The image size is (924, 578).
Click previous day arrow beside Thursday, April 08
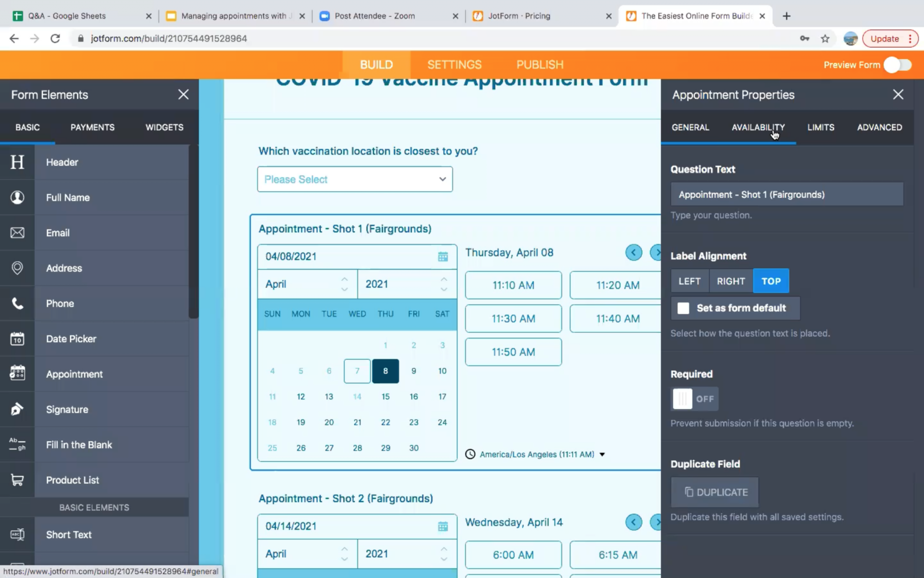click(x=633, y=252)
